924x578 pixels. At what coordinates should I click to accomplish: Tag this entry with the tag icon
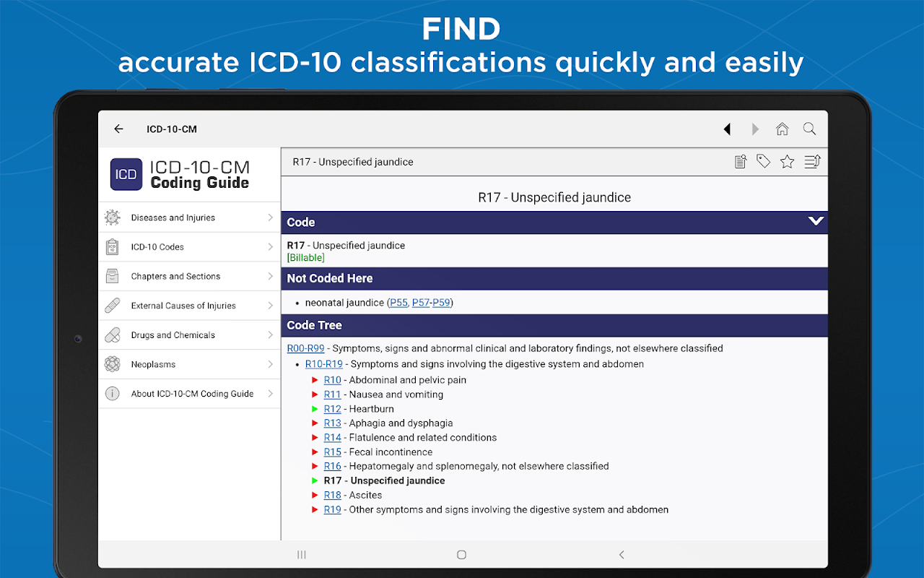[763, 162]
